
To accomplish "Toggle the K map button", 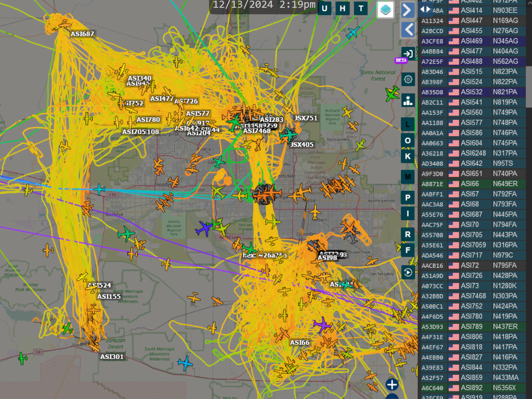I will point(408,156).
